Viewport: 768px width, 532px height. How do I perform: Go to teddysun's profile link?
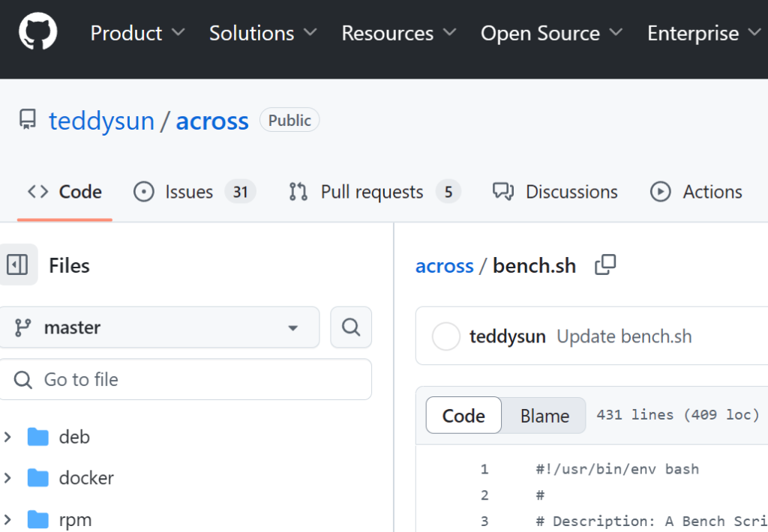[x=101, y=121]
